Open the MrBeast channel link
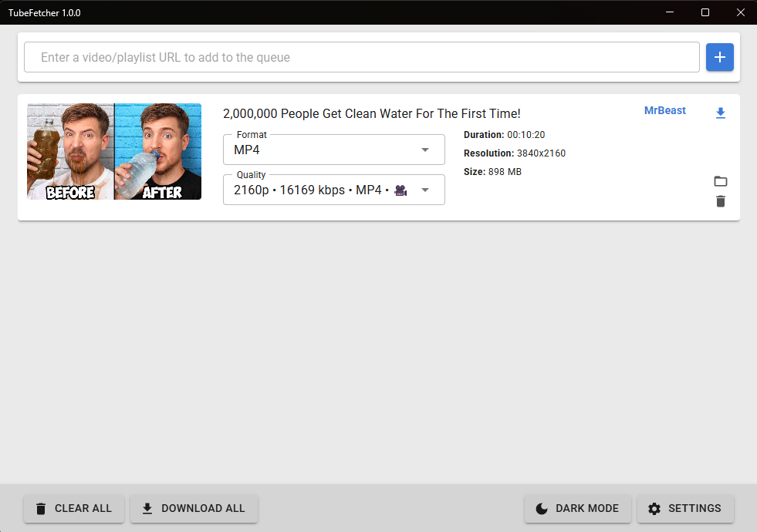757x532 pixels. click(x=665, y=110)
